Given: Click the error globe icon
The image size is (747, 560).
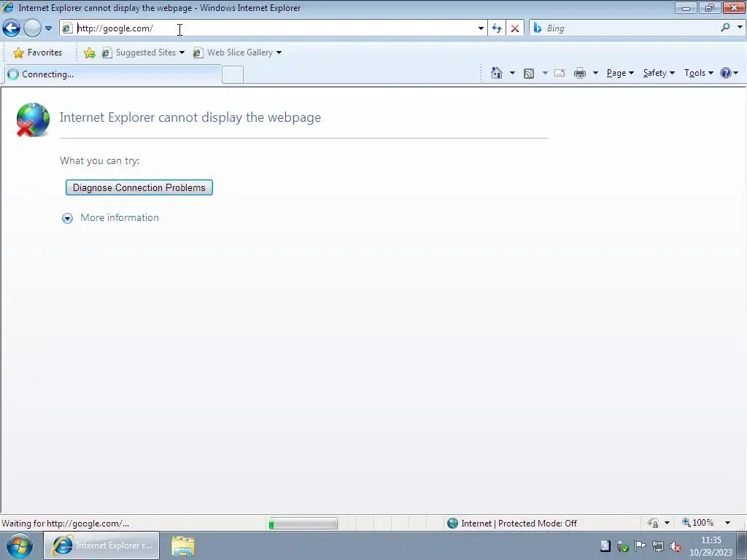Looking at the screenshot, I should point(32,120).
